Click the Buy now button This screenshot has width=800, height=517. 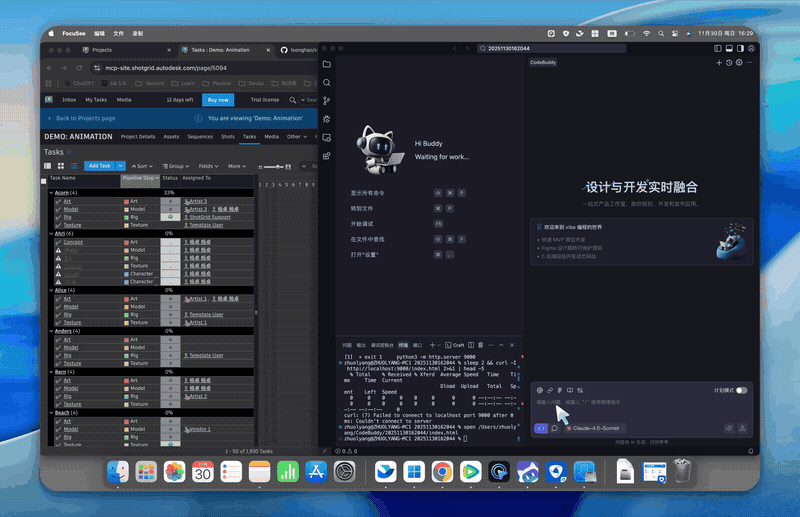pos(217,100)
